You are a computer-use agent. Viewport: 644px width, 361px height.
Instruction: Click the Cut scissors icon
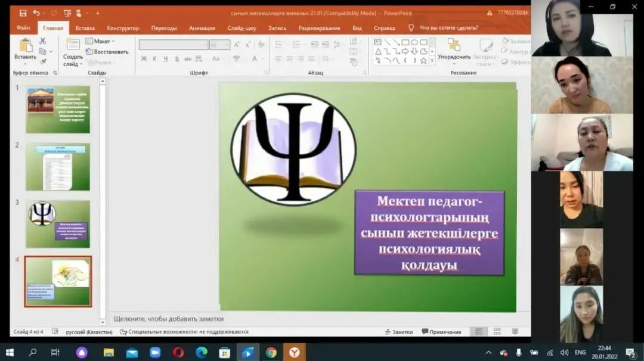[x=43, y=41]
